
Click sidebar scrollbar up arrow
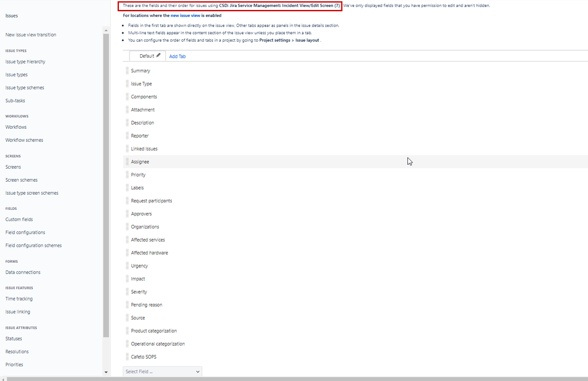(x=106, y=31)
